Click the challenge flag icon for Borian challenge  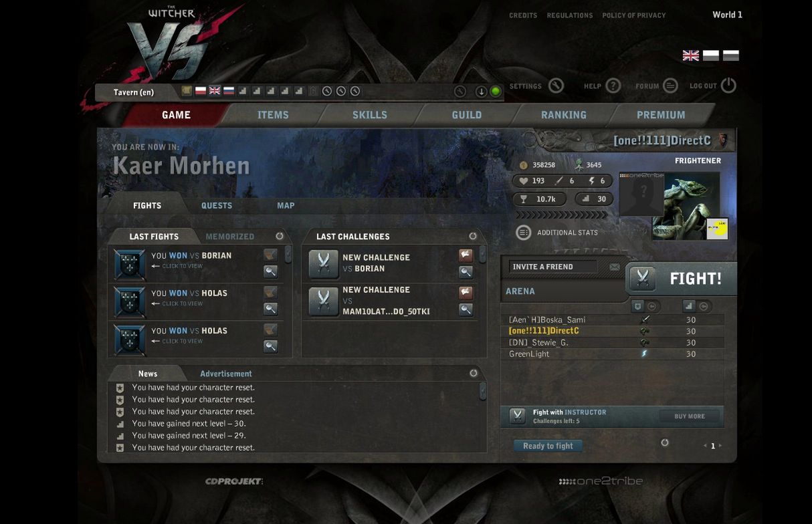pyautogui.click(x=466, y=255)
